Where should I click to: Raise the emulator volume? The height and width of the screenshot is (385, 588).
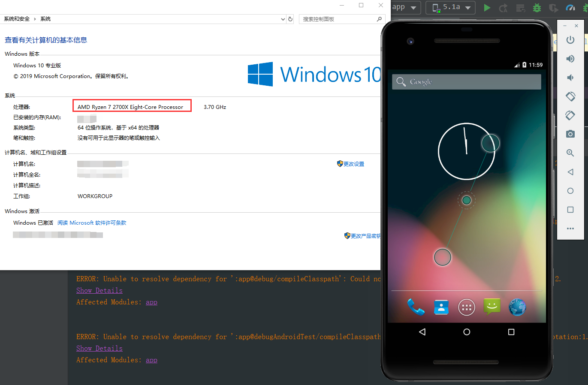[570, 59]
